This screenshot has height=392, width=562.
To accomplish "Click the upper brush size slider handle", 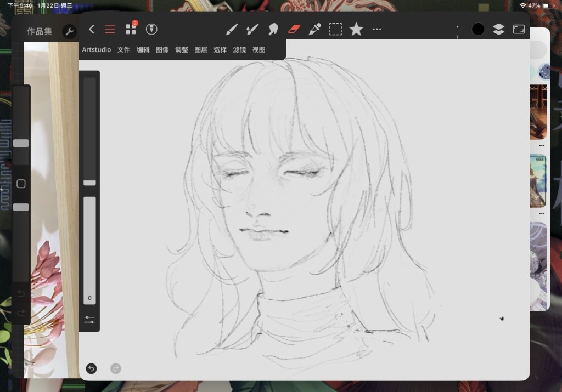I will point(89,183).
